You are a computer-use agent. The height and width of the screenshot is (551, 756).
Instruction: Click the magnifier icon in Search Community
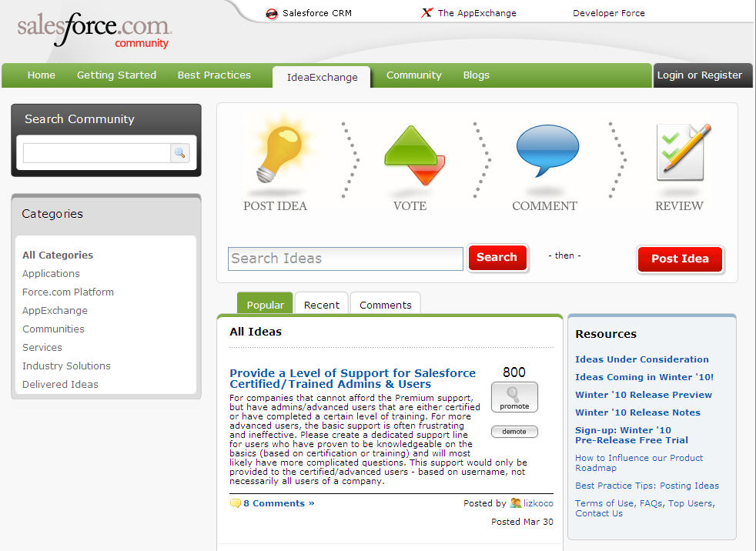[180, 153]
